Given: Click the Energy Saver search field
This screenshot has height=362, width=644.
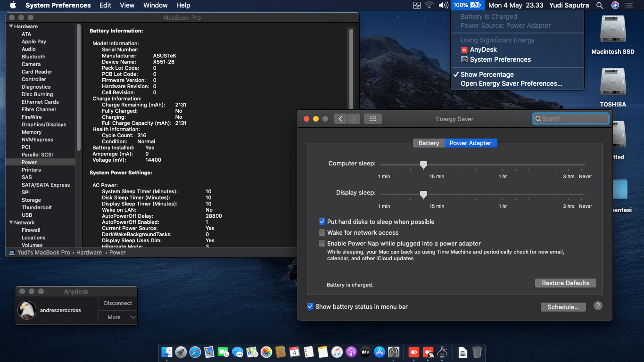Looking at the screenshot, I should pos(570,119).
